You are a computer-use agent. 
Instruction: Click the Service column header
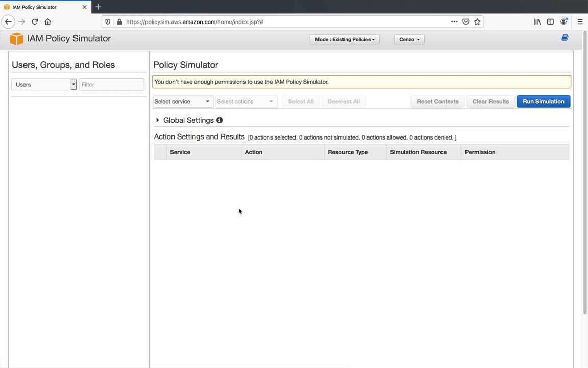pos(204,152)
